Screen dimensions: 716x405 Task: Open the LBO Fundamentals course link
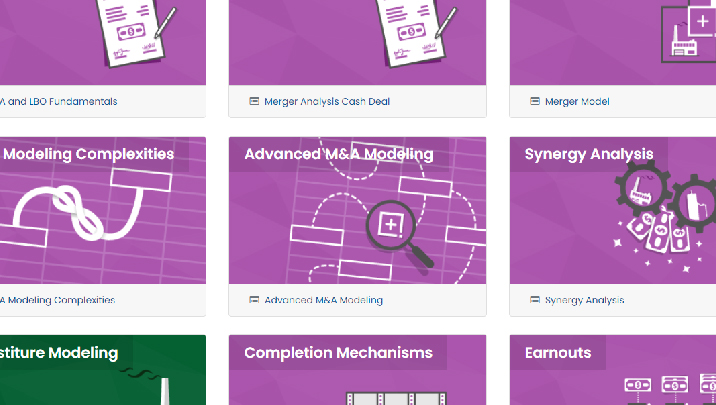pyautogui.click(x=60, y=101)
